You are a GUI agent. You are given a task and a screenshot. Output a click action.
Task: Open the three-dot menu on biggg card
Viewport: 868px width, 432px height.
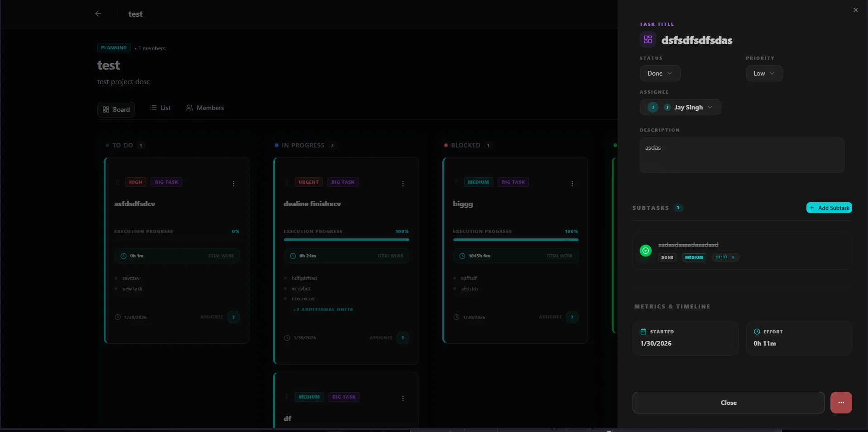click(x=572, y=184)
